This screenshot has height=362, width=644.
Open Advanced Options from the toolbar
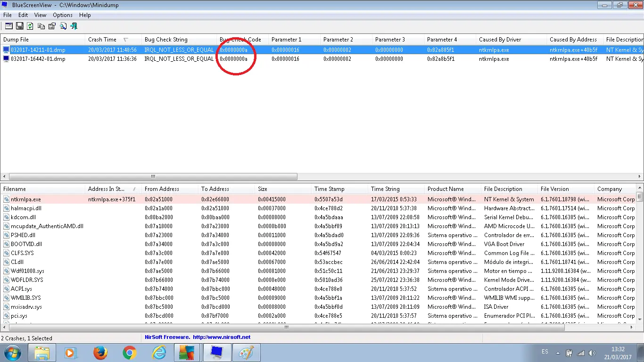(x=9, y=26)
